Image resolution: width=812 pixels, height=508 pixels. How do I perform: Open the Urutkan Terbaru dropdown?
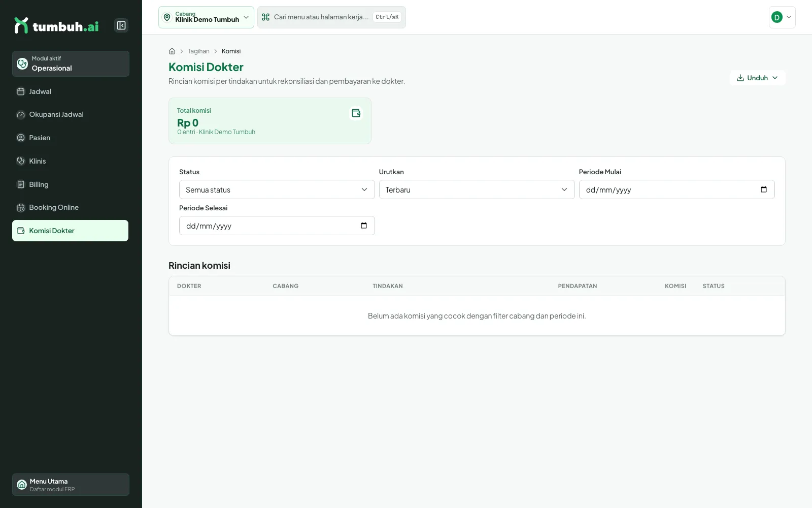click(x=477, y=189)
